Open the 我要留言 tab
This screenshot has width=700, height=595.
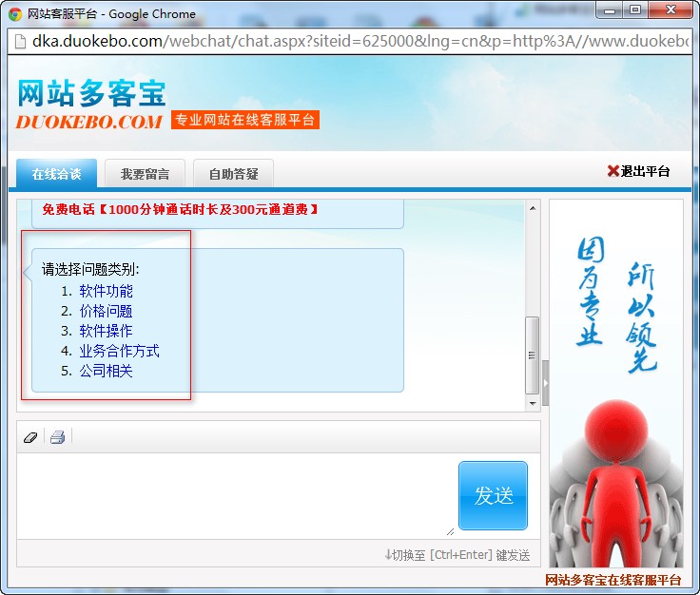tap(145, 174)
